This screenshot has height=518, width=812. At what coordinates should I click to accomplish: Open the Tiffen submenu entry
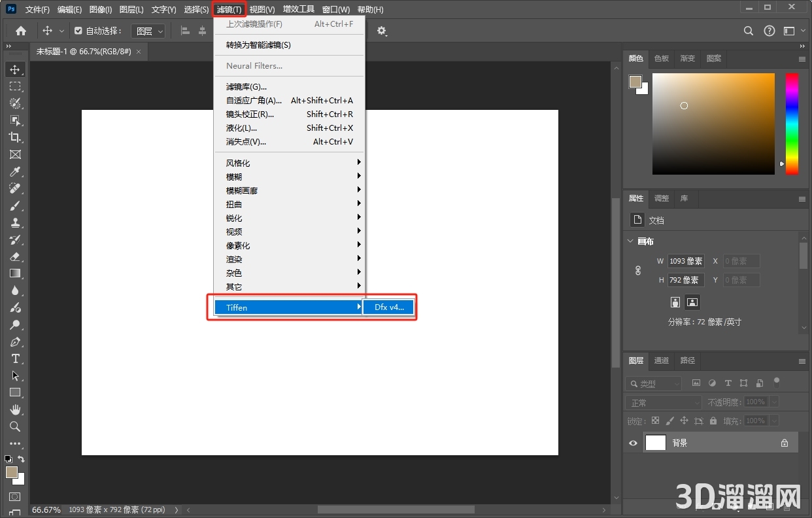tap(289, 307)
